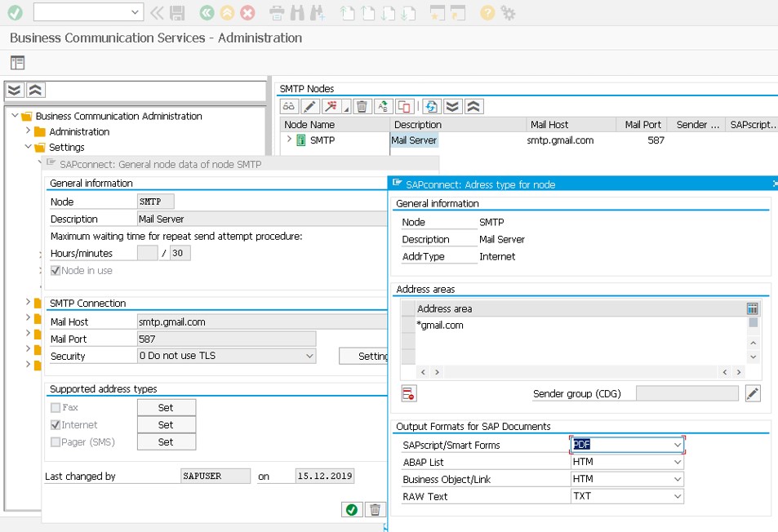Viewport: 778px width, 532px height.
Task: Click the minutes field containing 30
Action: tap(180, 254)
